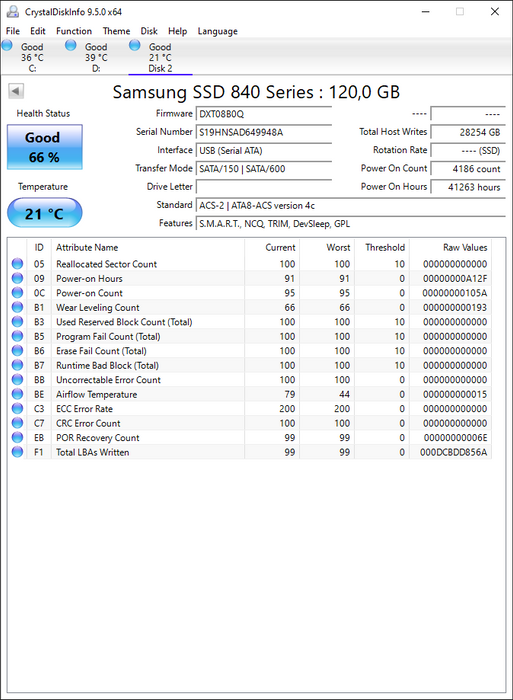Click the C: drive blue status orb

tap(7, 45)
